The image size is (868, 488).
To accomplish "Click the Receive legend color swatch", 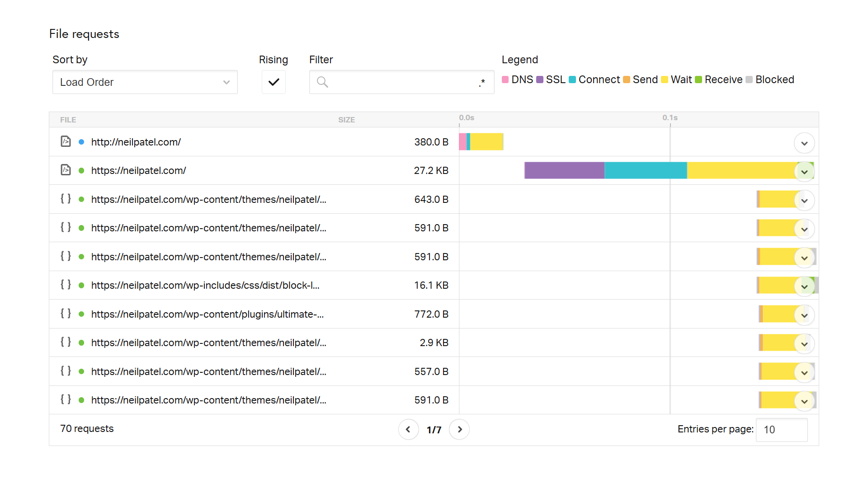I will (698, 80).
